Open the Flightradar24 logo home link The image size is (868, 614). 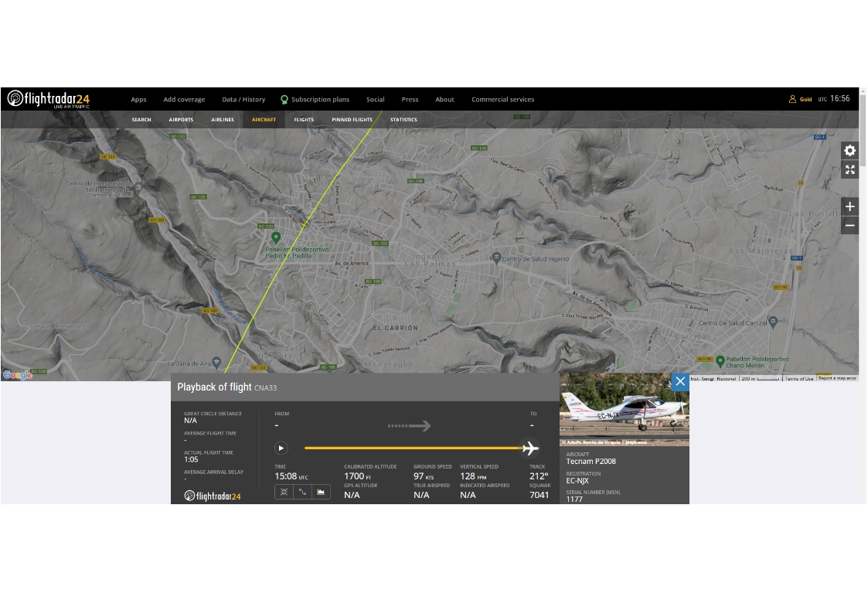[x=48, y=99]
